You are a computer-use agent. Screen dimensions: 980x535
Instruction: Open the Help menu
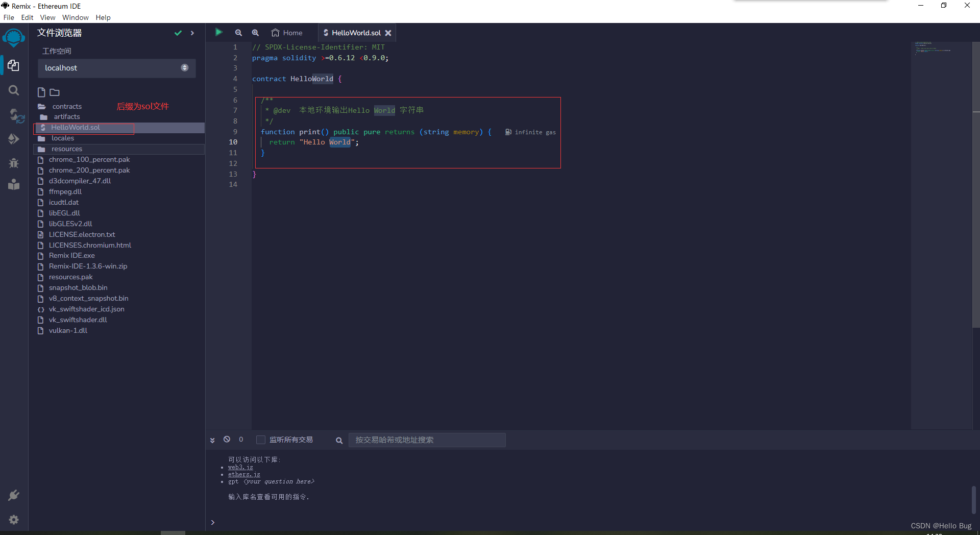pyautogui.click(x=103, y=17)
